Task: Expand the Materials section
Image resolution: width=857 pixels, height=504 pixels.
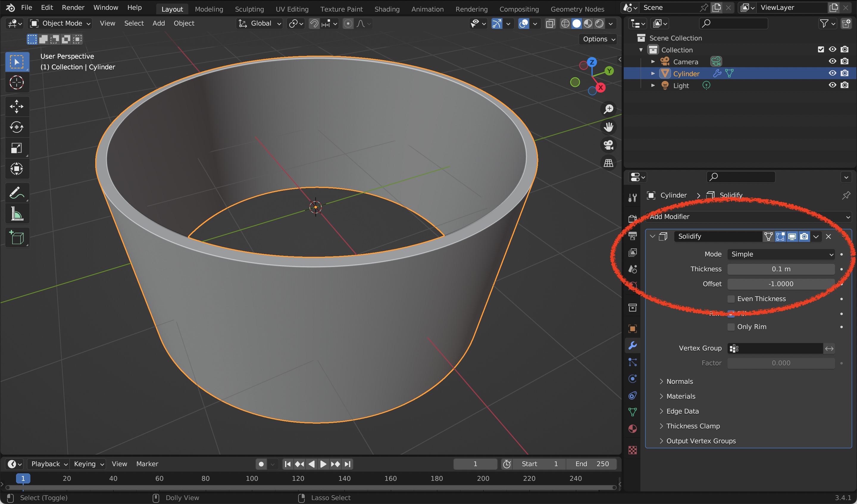Action: (x=681, y=397)
